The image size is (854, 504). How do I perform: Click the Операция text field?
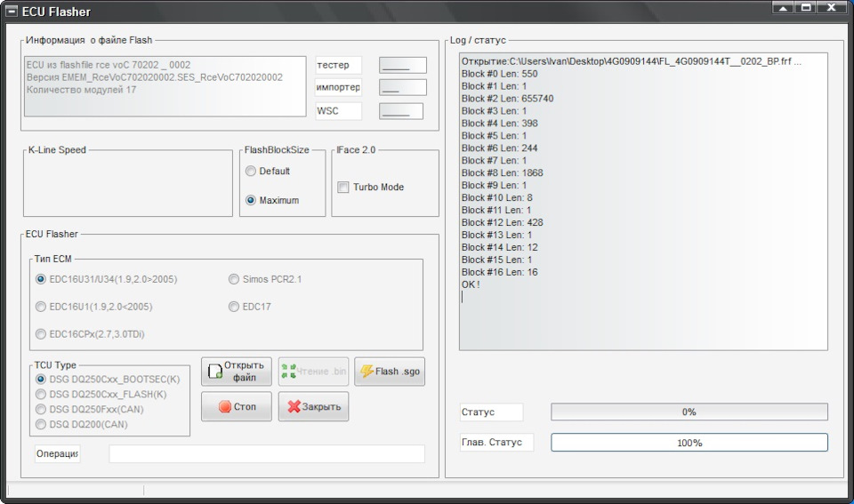(267, 454)
